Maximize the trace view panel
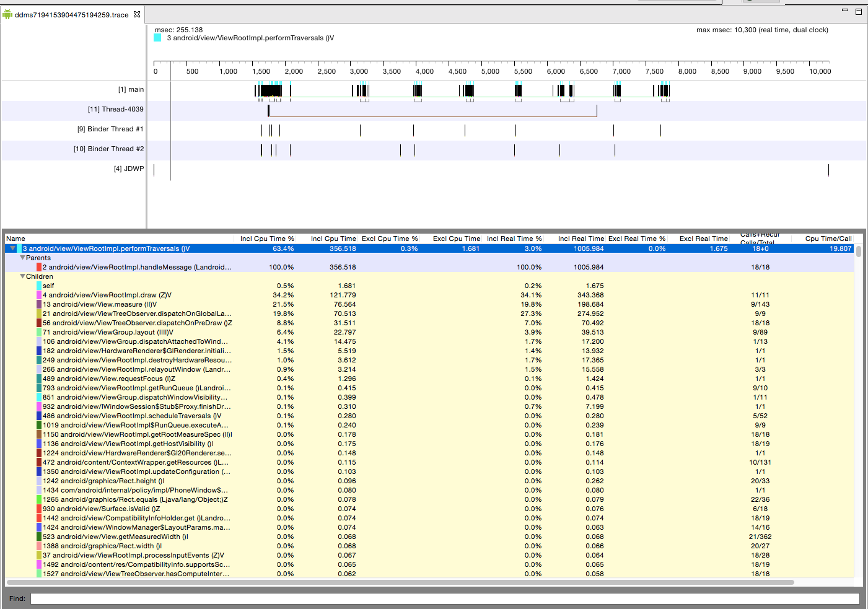The width and height of the screenshot is (868, 609). pyautogui.click(x=859, y=11)
